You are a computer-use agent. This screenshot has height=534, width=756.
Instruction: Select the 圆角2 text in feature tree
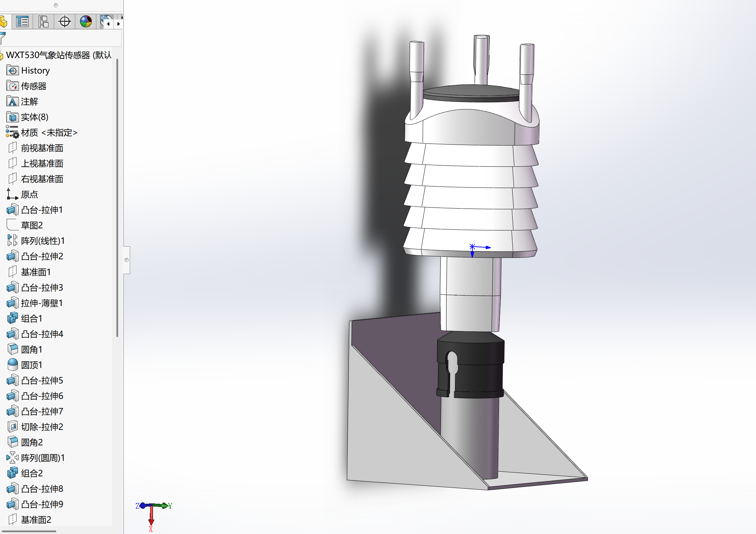point(32,442)
